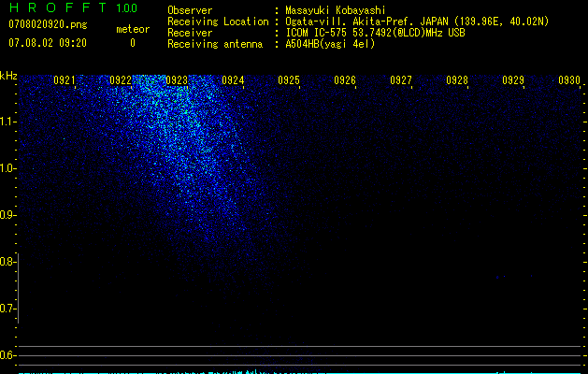The image size is (588, 374).
Task: Click the 0.8 kHz frequency label
Action: point(7,262)
